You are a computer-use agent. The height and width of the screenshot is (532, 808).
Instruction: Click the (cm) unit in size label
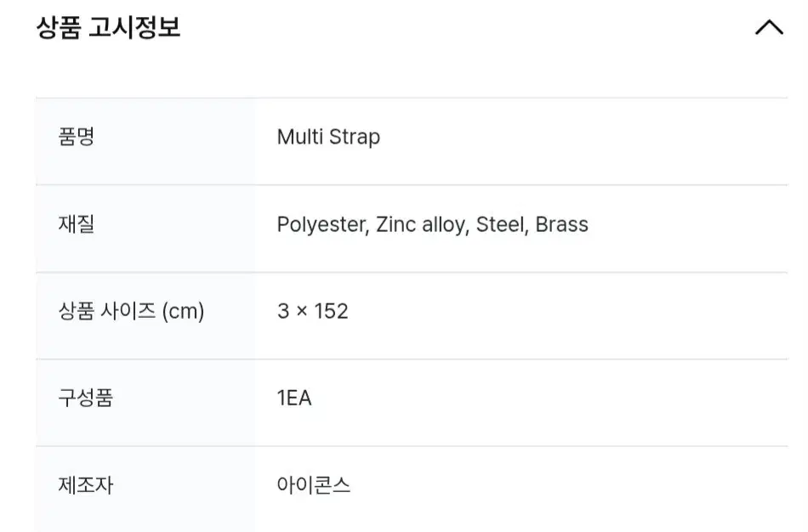182,312
